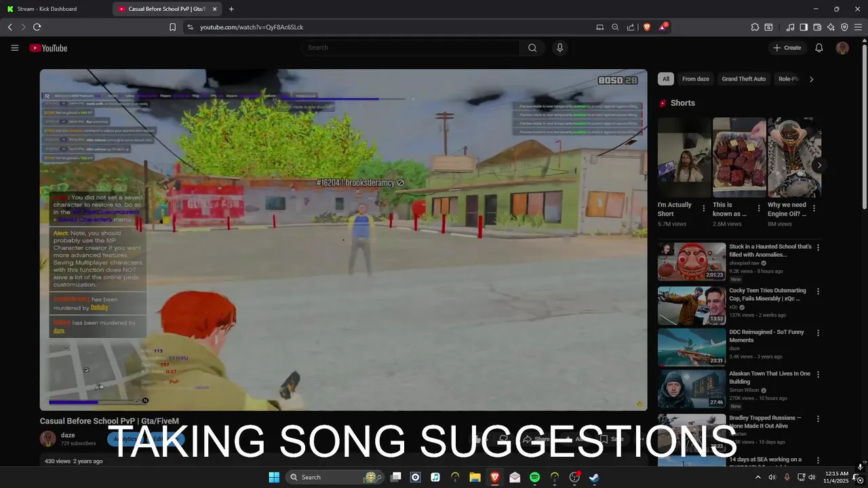
Task: Go back with the browser back arrow
Action: [9, 27]
